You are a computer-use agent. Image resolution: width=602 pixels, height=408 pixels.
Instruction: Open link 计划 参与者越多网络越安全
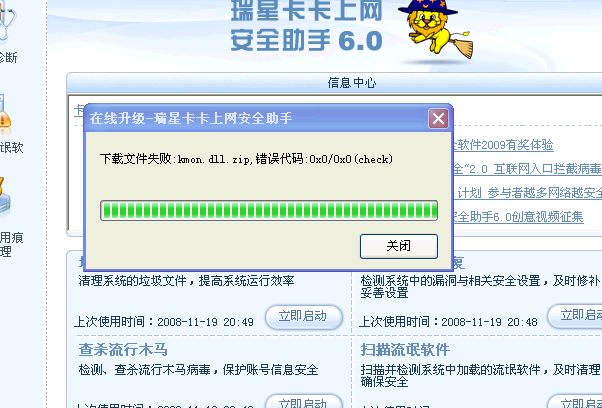(529, 192)
